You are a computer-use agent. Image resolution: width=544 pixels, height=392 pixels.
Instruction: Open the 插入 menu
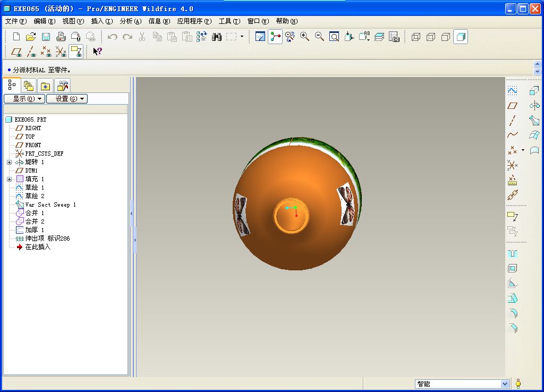tap(101, 21)
